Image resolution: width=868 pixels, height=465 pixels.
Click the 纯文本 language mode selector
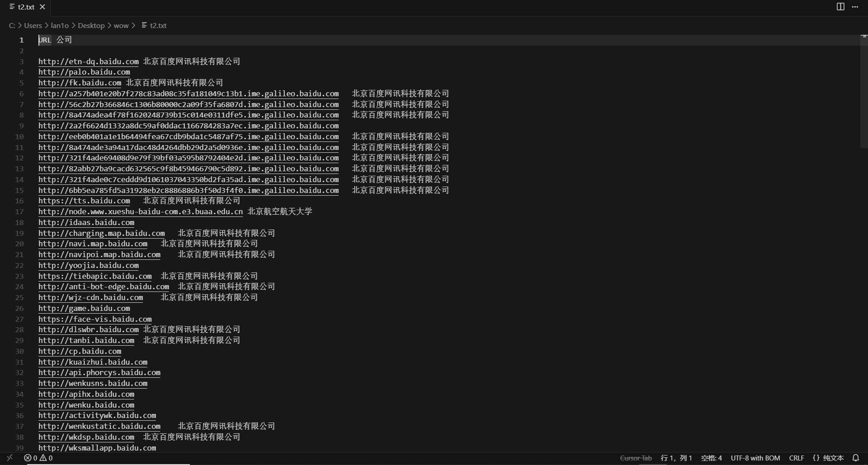828,458
